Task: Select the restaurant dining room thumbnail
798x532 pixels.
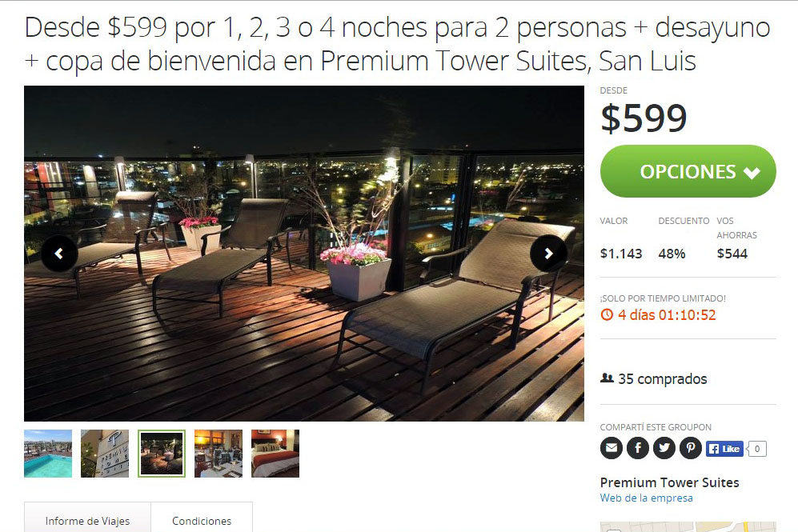Action: tap(219, 454)
